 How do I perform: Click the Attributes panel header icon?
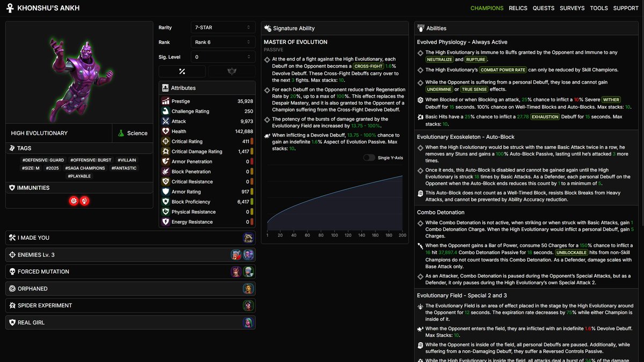(165, 87)
